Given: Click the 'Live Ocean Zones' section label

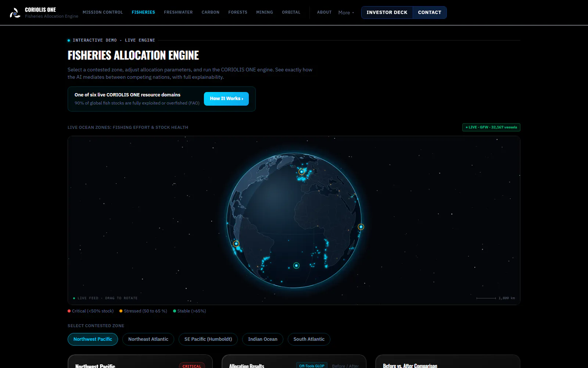Looking at the screenshot, I should [x=128, y=127].
